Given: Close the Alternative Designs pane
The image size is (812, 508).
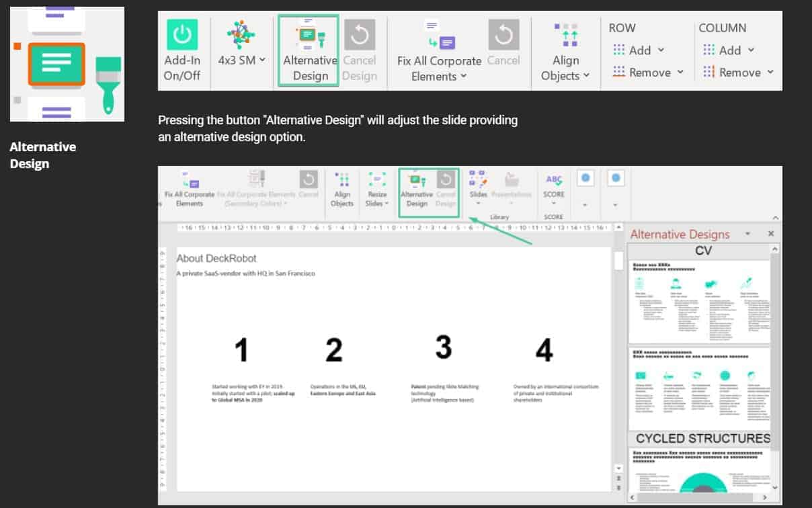Looking at the screenshot, I should click(771, 234).
